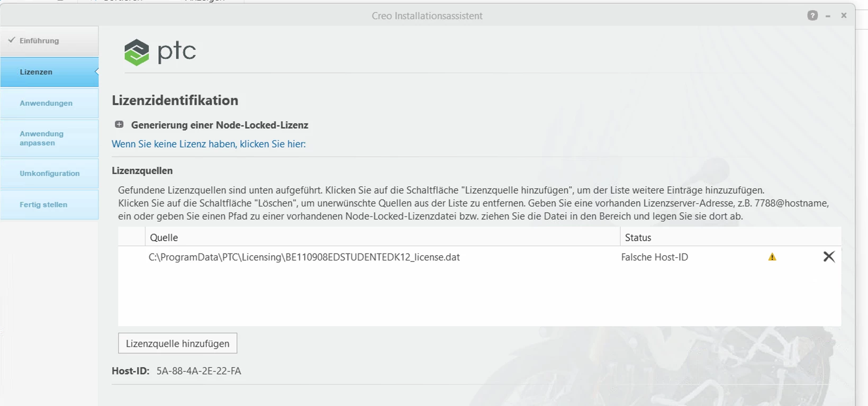
Task: Minimize the Creo Installationsassistent window
Action: tap(828, 16)
